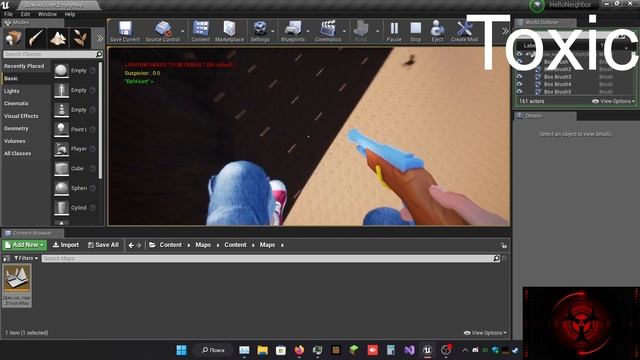
Task: Click the Cylinder class icon
Action: point(61,208)
